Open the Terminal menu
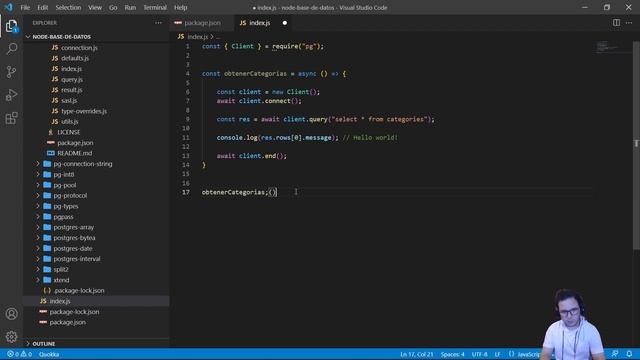The image size is (640, 360). coord(155,7)
